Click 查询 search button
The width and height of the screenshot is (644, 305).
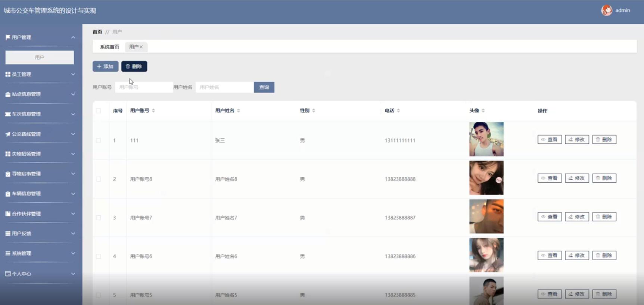click(x=264, y=87)
